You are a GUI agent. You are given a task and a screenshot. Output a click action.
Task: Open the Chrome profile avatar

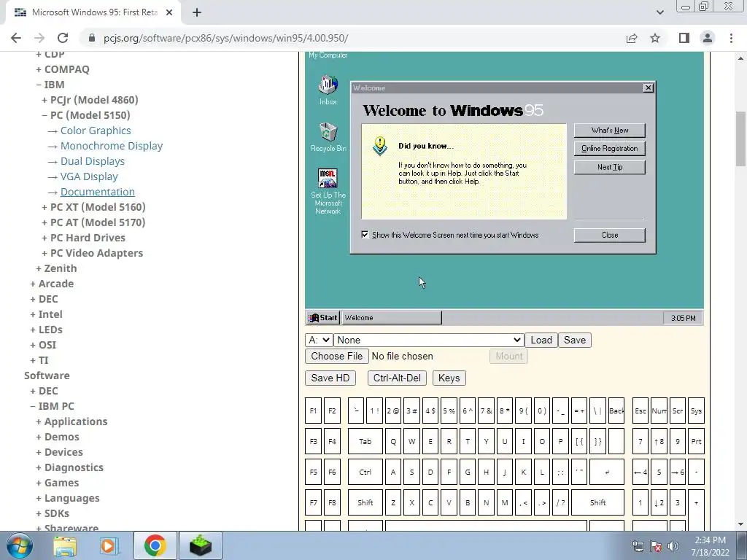tap(708, 38)
